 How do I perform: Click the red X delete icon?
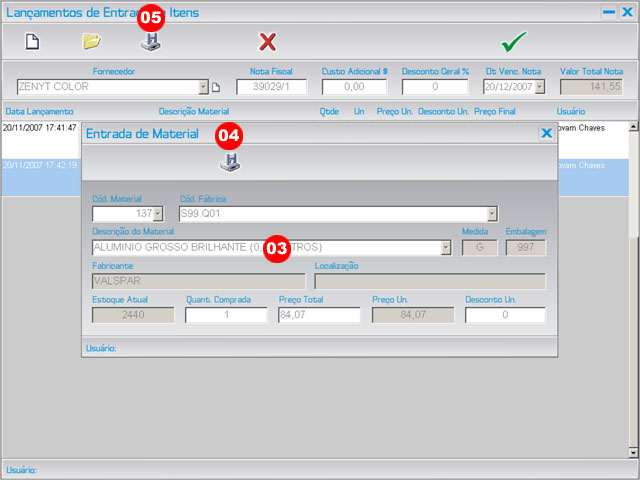(x=267, y=41)
